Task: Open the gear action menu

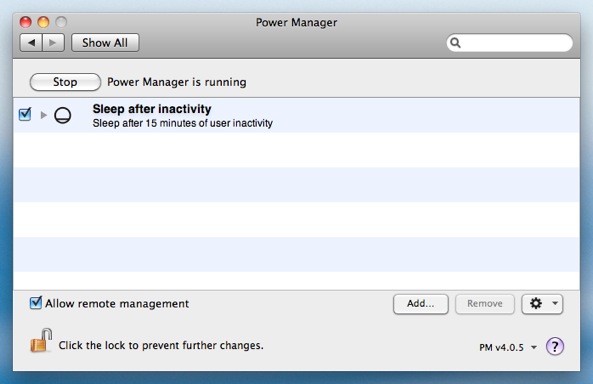Action: [542, 304]
